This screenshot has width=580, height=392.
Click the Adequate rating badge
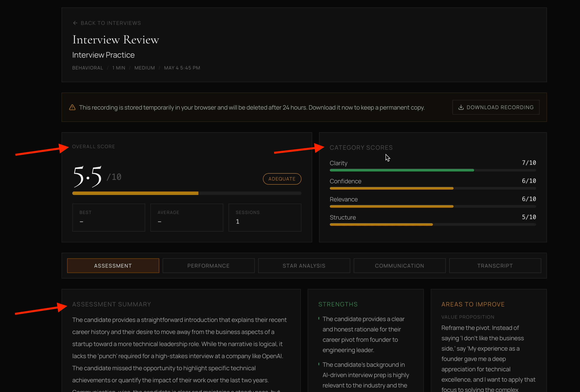coord(282,179)
